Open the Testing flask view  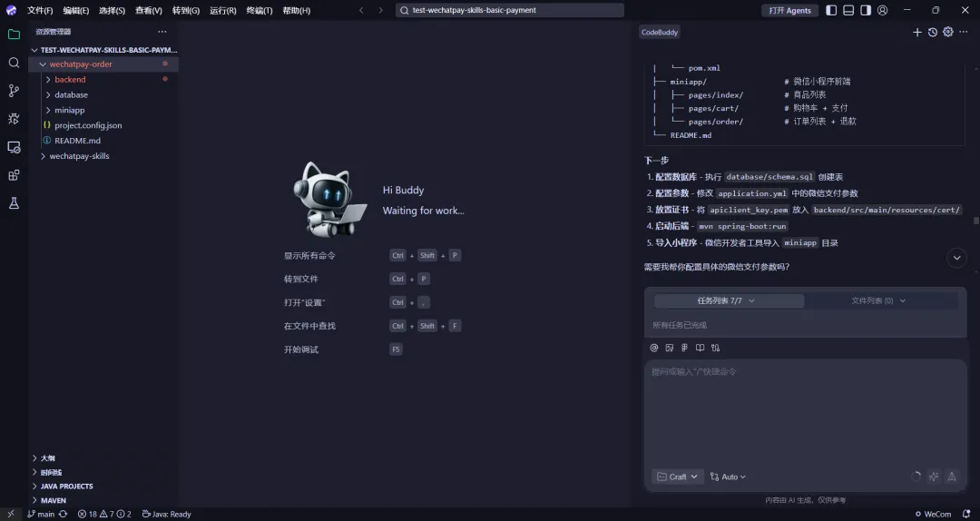14,203
